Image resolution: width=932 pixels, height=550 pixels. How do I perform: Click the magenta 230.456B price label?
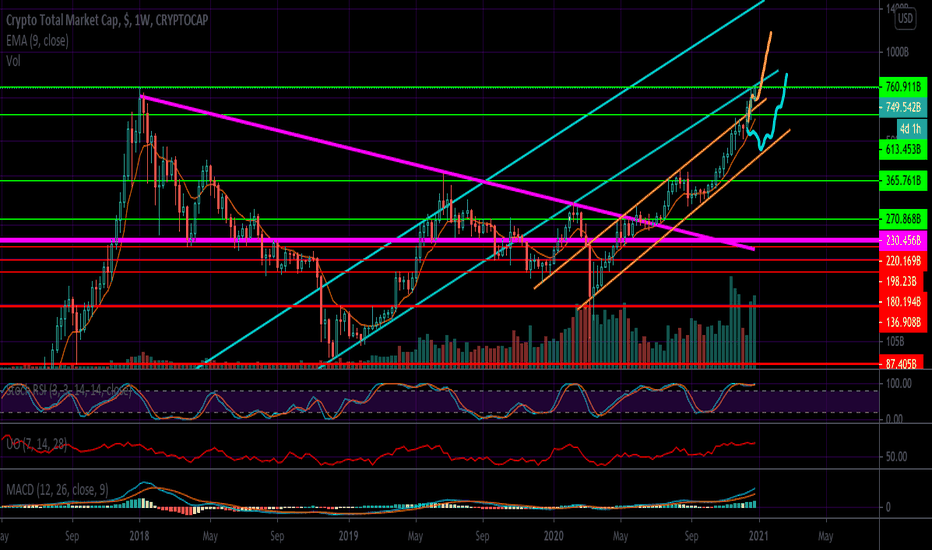(x=903, y=240)
